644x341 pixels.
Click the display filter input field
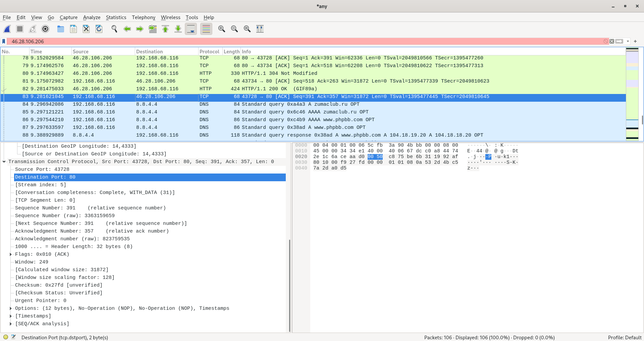(302, 41)
